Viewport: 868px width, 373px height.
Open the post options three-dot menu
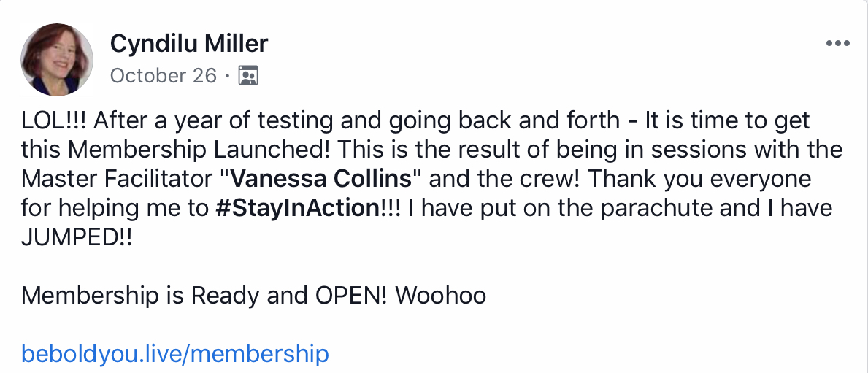[837, 44]
